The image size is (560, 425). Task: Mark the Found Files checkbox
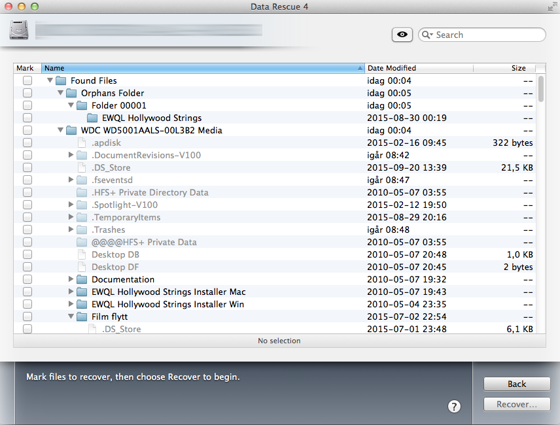click(28, 81)
